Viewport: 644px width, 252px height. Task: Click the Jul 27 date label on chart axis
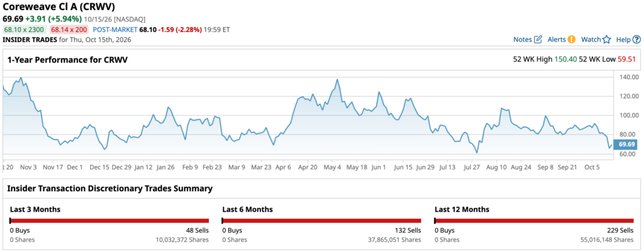[472, 167]
